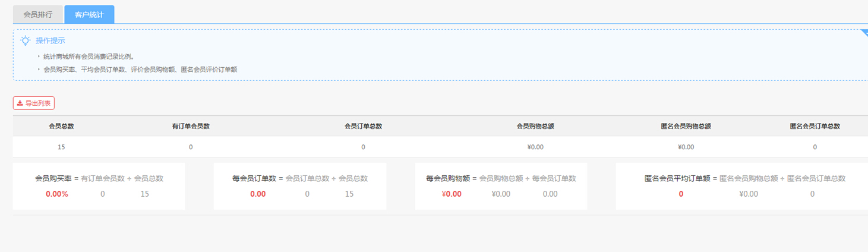Click the 会员购买率 formula label
This screenshot has width=868, height=252.
pyautogui.click(x=53, y=178)
